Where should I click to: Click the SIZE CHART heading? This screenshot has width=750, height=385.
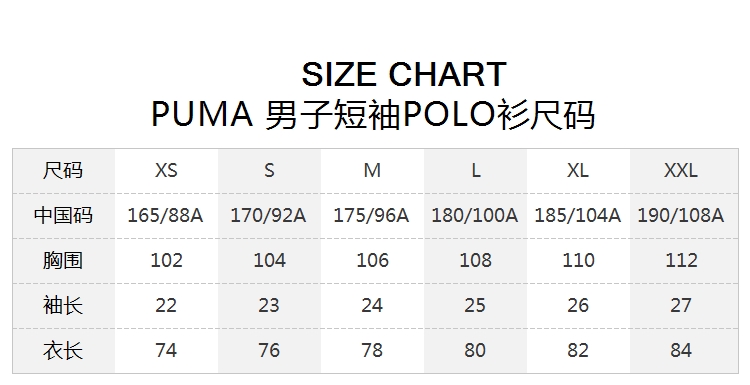tap(404, 74)
